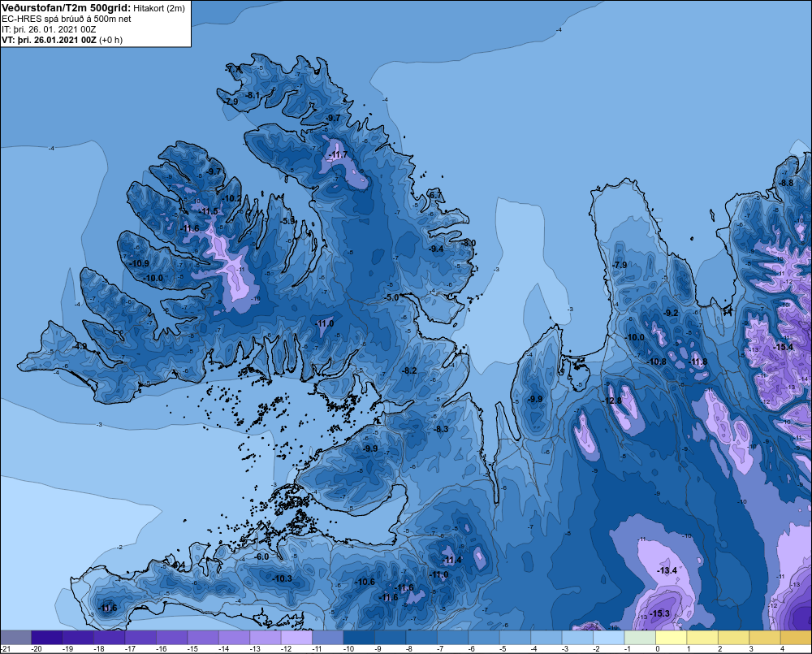Viewport: 812px width, 654px height.
Task: Click the -8.2 temperature label
Action: pos(409,370)
